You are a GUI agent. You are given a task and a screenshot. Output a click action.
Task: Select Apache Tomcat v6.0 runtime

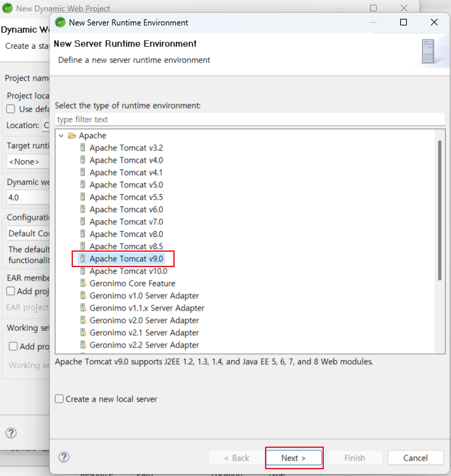pos(126,210)
